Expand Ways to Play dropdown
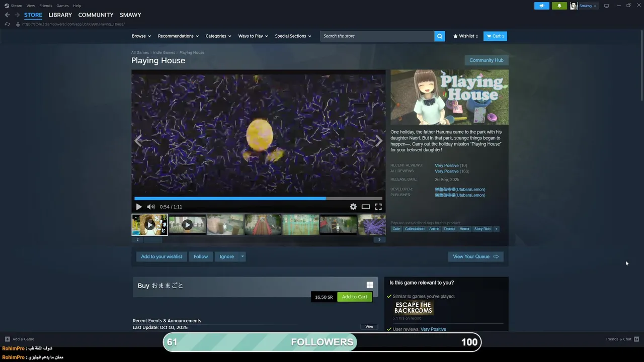This screenshot has width=644, height=362. [253, 36]
